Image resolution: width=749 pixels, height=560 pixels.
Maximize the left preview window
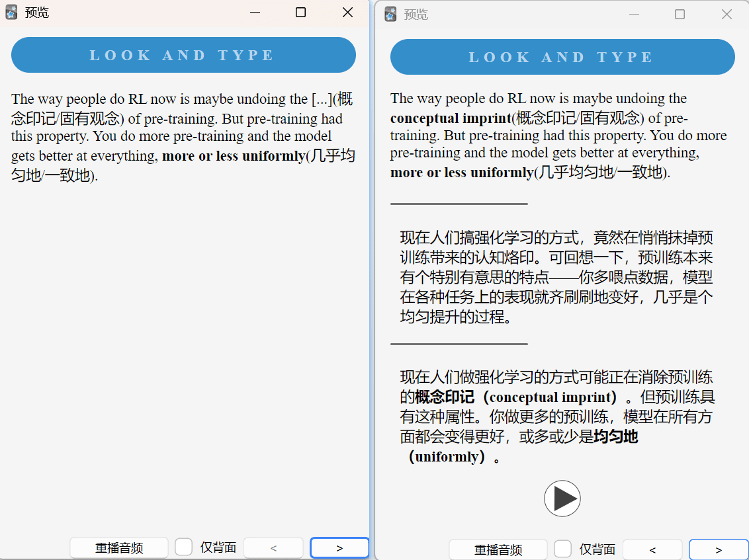pos(300,13)
